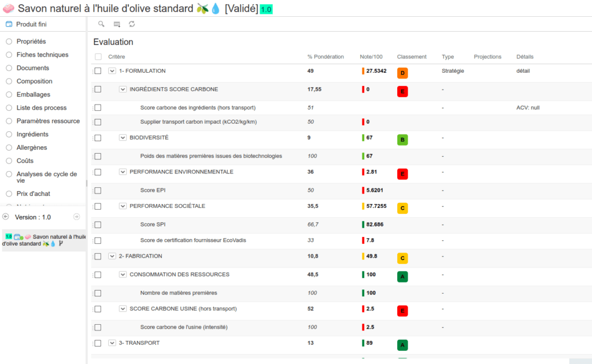Click the refresh arrows icon in toolbar
The height and width of the screenshot is (364, 592).
click(x=132, y=24)
